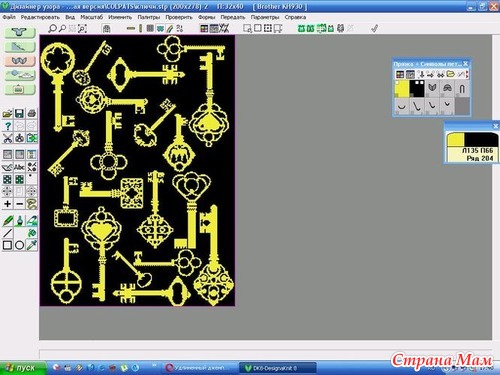This screenshot has height=375, width=500.
Task: Select the black yarn color swatch
Action: pyautogui.click(x=417, y=88)
